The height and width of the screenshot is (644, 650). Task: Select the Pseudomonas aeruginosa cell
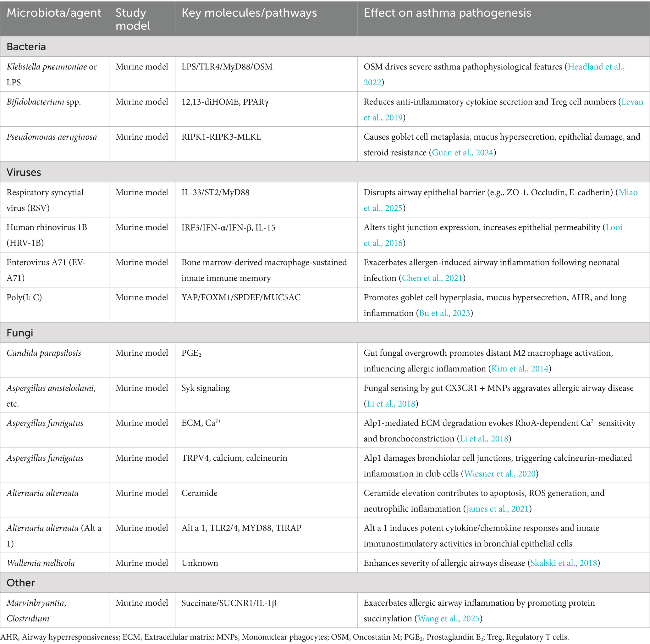52,137
